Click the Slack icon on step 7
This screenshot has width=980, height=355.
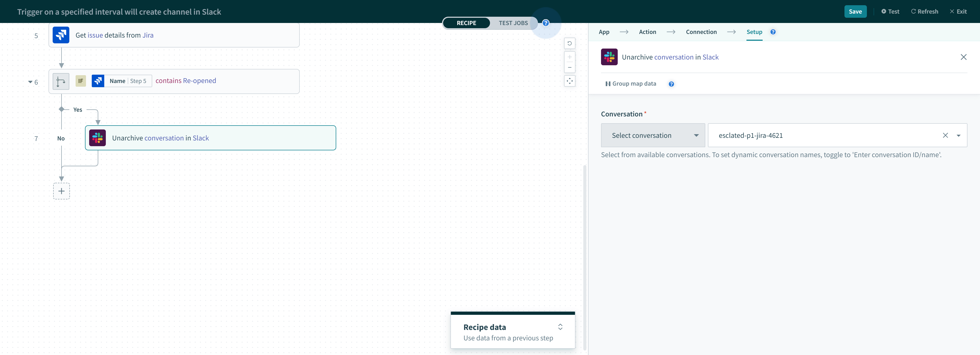click(97, 138)
